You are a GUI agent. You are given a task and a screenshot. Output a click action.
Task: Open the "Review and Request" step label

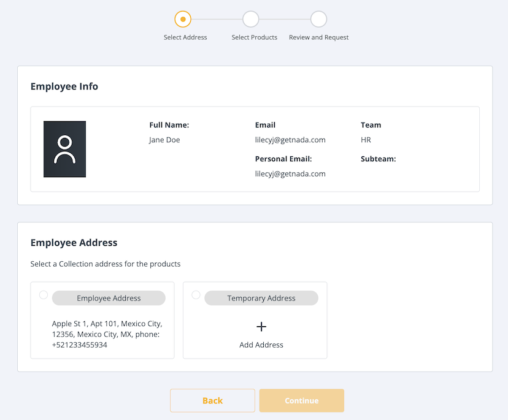pos(318,37)
